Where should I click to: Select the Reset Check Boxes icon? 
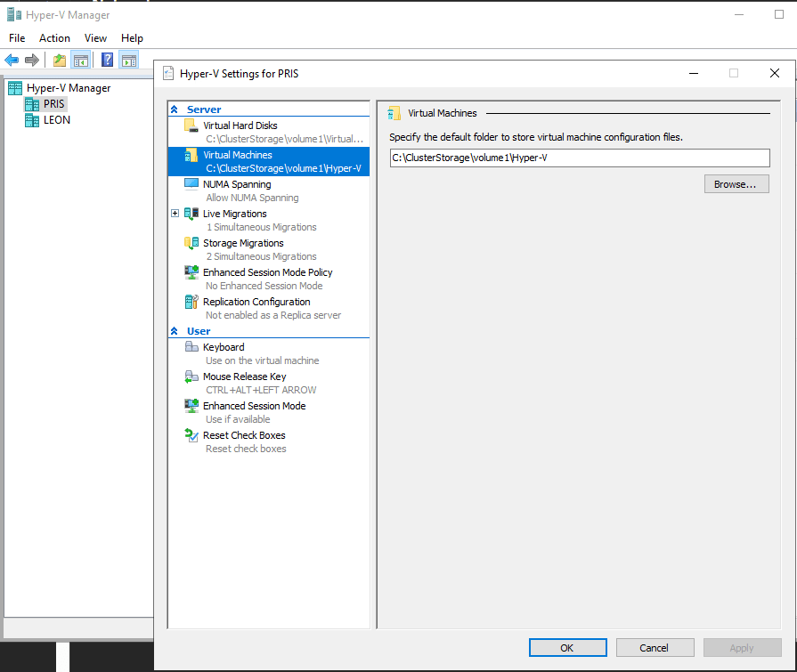(191, 435)
